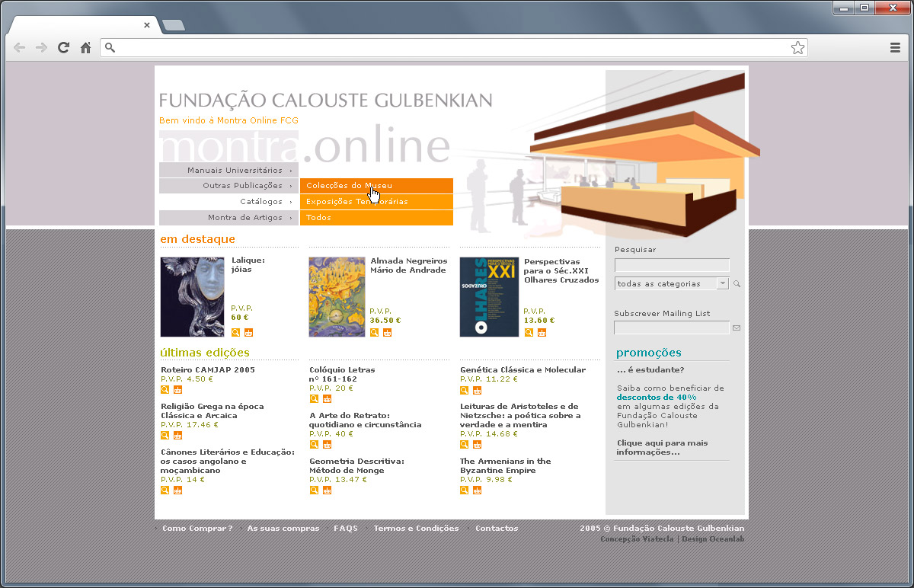This screenshot has width=914, height=588.
Task: Click the bookmark star in the address bar
Action: pyautogui.click(x=797, y=47)
